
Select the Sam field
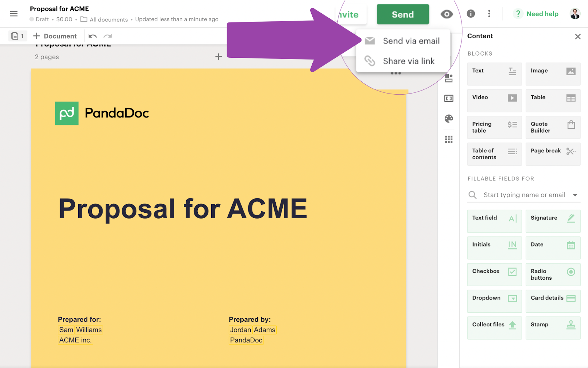(67, 330)
